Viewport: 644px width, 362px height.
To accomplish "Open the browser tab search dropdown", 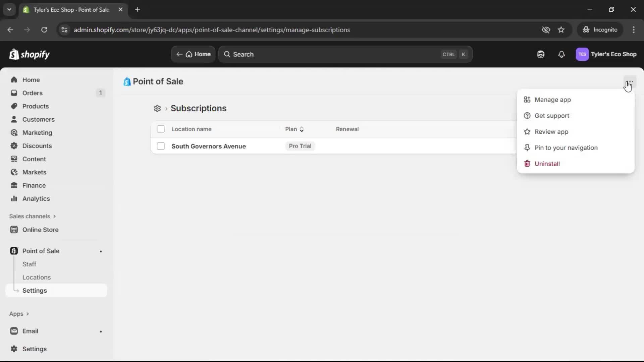I will 9,9.
